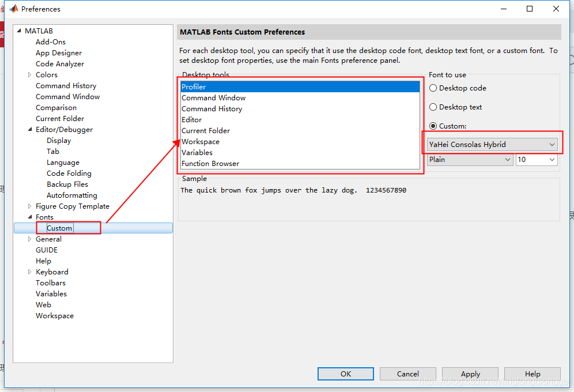Open Code Analyzer preferences

tap(60, 64)
